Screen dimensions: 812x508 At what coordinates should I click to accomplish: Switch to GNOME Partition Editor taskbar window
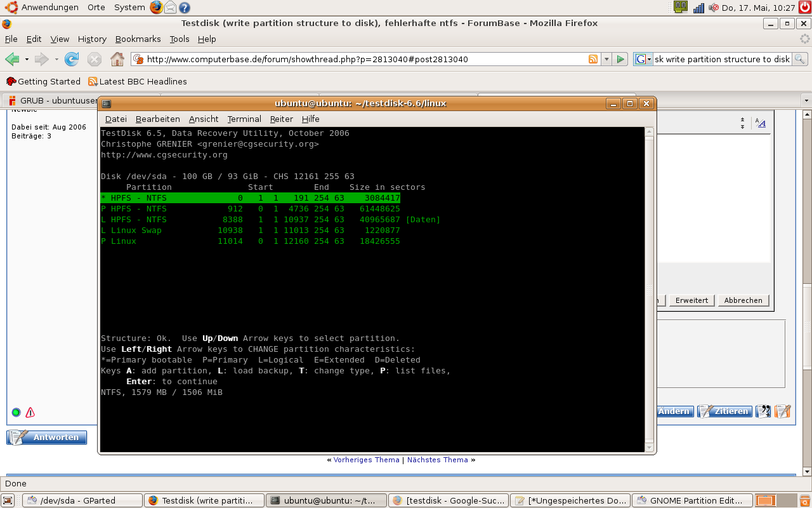pos(693,500)
